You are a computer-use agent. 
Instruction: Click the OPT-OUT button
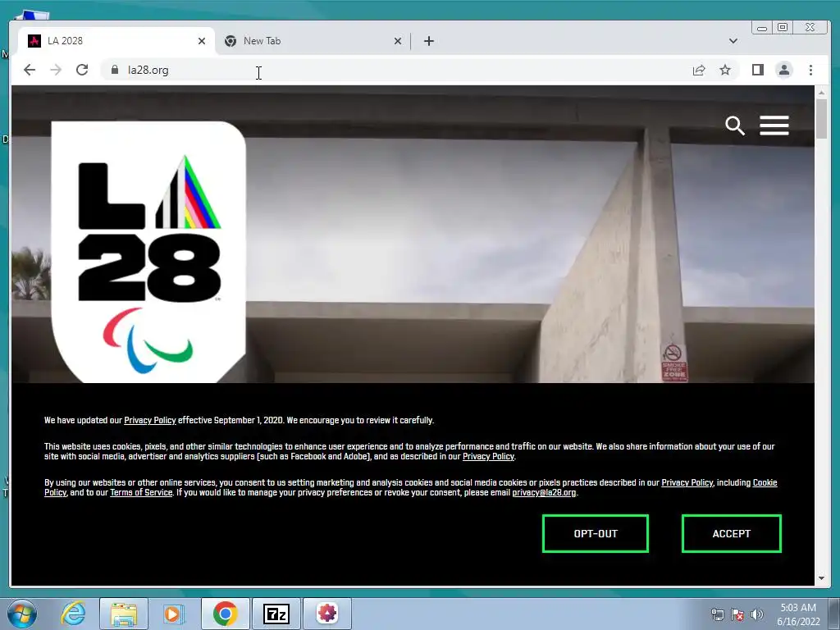(596, 533)
